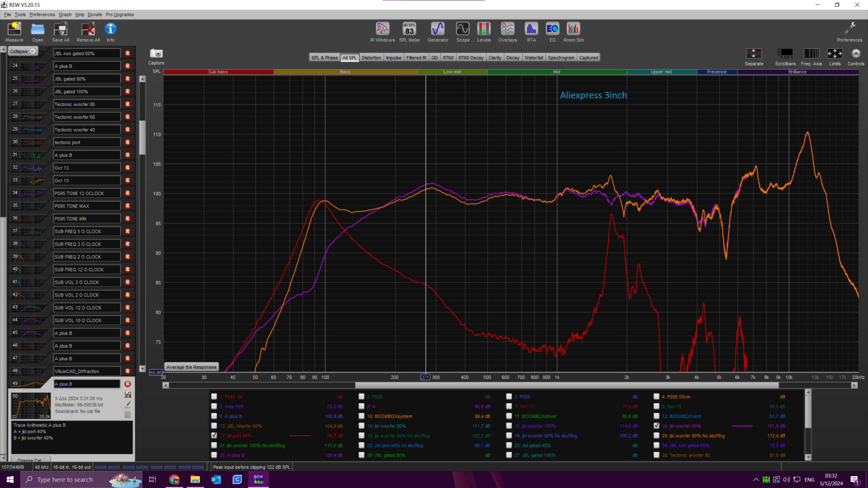Viewport: 868px width, 488px height.
Task: Enable trace '1: PS95 1M' checkbox
Action: click(214, 396)
